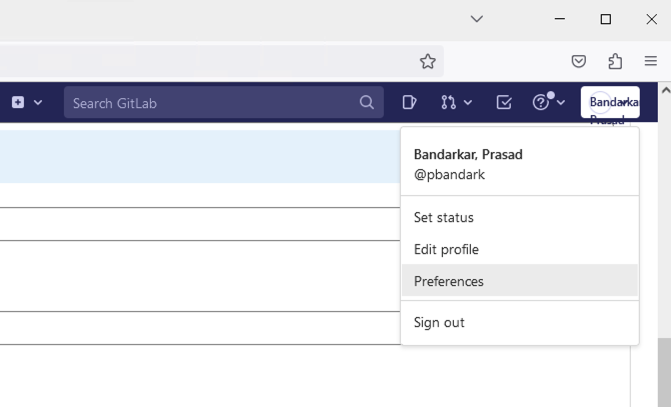Bookmark this page with the star icon
671x407 pixels.
428,61
